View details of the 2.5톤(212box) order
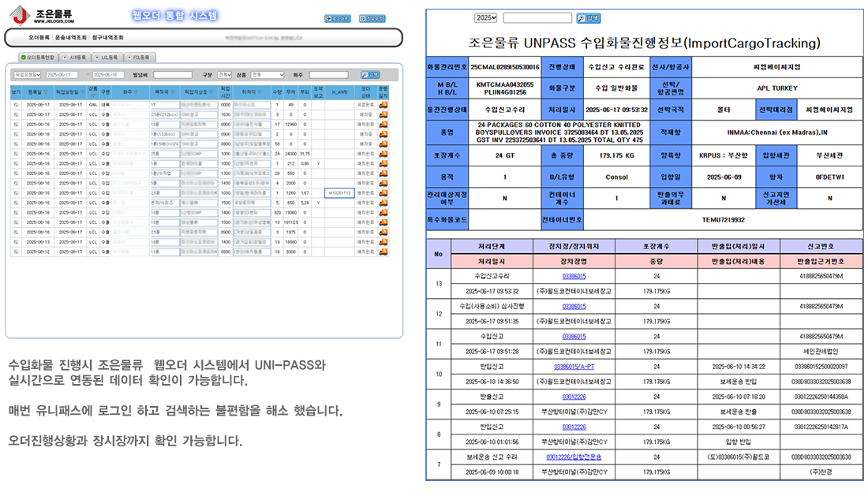 tap(16, 114)
